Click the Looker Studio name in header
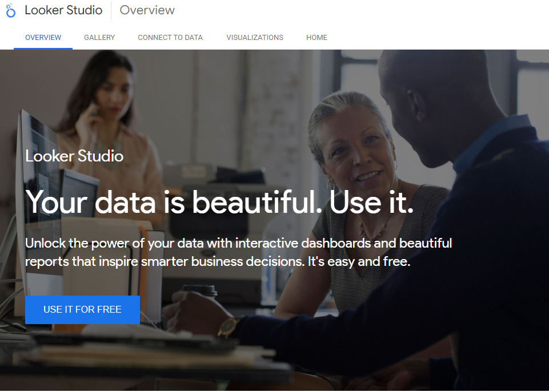 (x=63, y=10)
